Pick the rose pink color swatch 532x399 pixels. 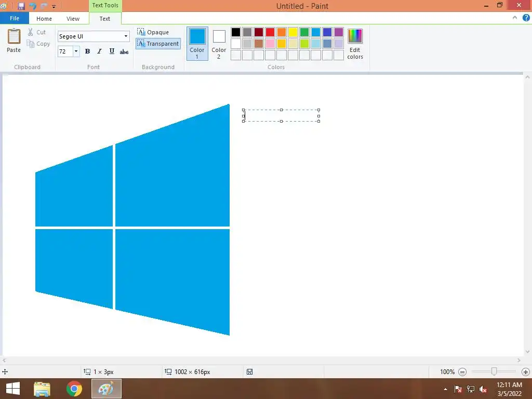click(x=270, y=44)
